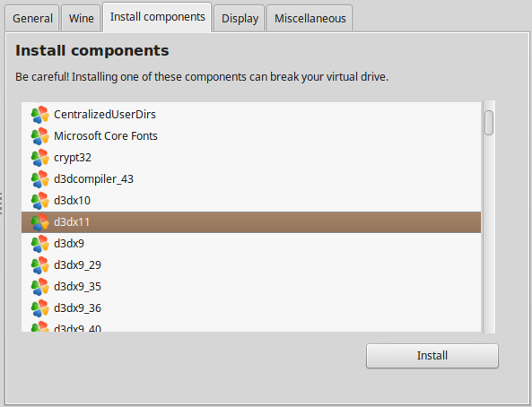This screenshot has width=532, height=407.
Task: Open the Wine tab
Action: point(81,18)
